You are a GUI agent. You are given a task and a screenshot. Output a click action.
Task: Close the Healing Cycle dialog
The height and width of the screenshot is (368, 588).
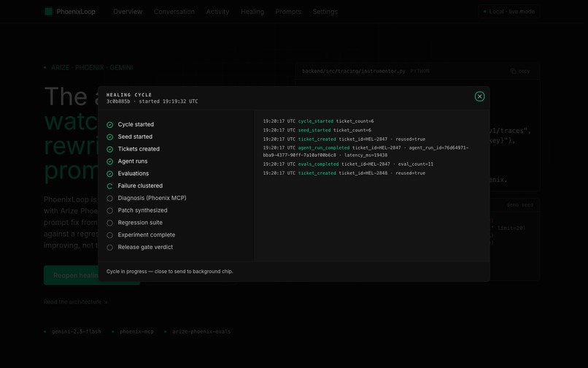click(x=479, y=96)
